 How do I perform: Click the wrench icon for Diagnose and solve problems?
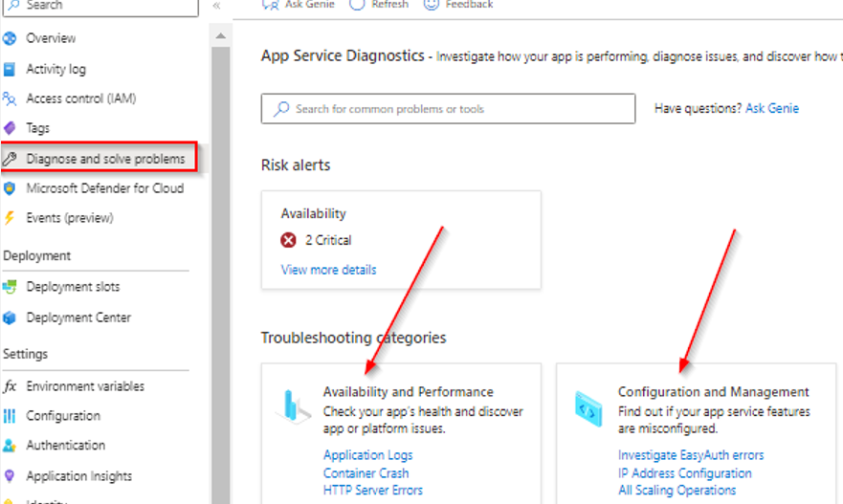coord(10,159)
